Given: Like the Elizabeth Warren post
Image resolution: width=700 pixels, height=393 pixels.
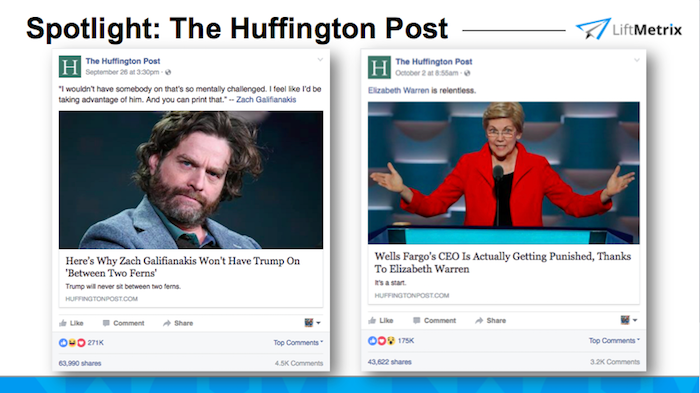Looking at the screenshot, I should (381, 321).
